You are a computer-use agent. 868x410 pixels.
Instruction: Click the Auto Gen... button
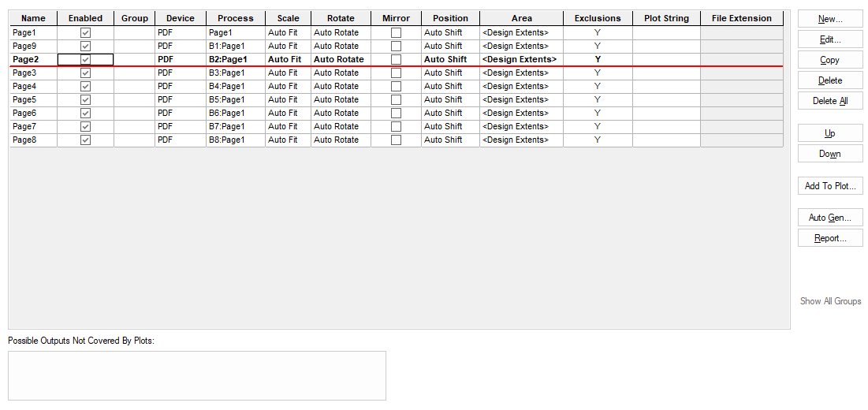830,218
